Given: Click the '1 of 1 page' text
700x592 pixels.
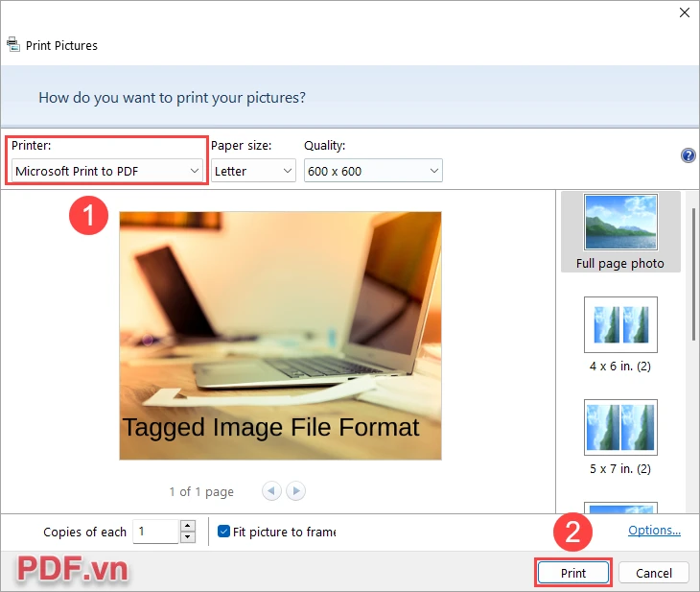Looking at the screenshot, I should click(201, 492).
